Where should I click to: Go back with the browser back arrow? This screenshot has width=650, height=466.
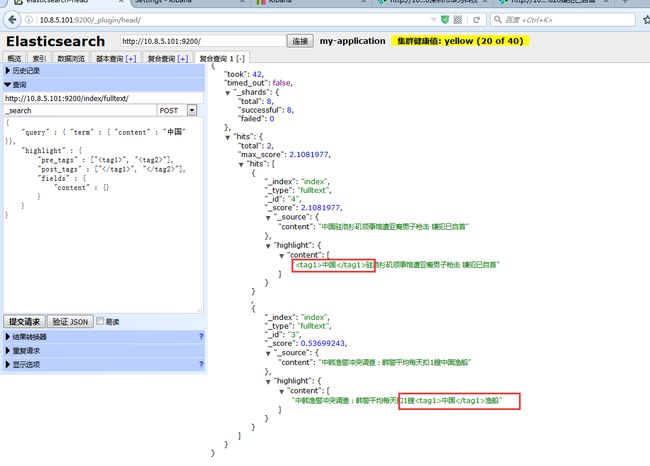(x=12, y=19)
